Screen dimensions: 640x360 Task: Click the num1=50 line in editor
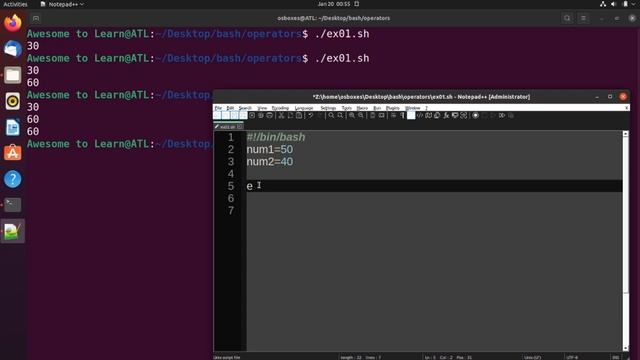tap(269, 149)
